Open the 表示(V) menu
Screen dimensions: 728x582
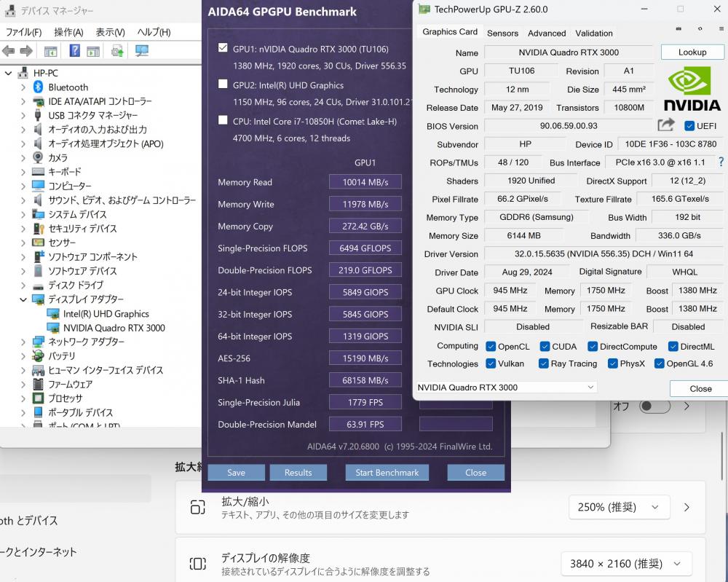tap(110, 32)
